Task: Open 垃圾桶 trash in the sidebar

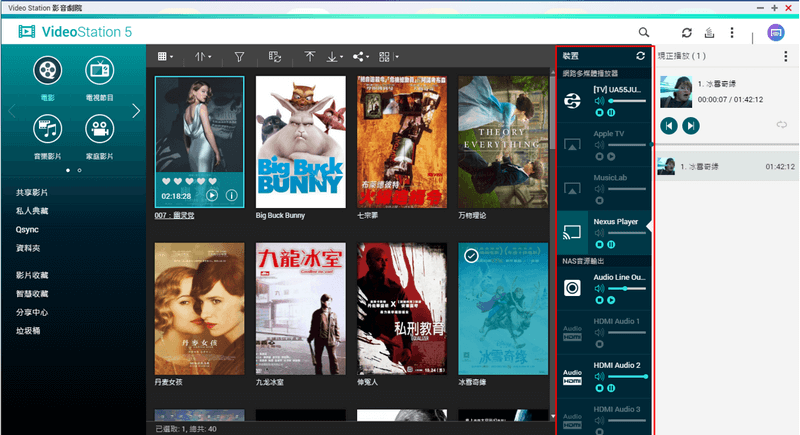Action: (x=28, y=330)
